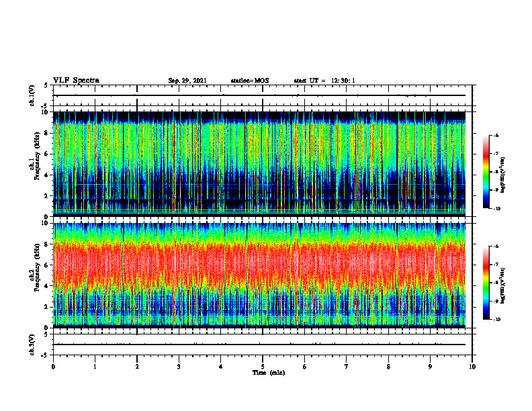Click the "4" kHz tick on ch.1 axis
The height and width of the screenshot is (411, 532).
point(47,175)
